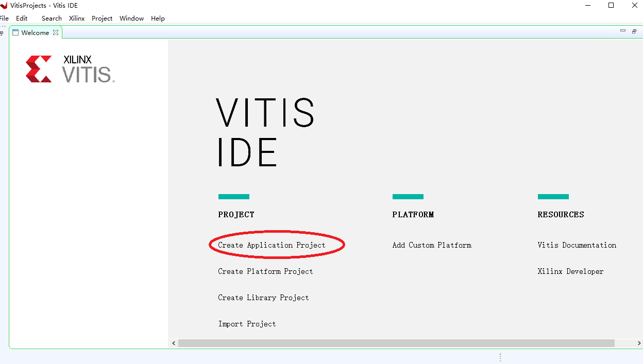Click the scrollbar right arrow
The width and height of the screenshot is (643, 364).
click(639, 343)
